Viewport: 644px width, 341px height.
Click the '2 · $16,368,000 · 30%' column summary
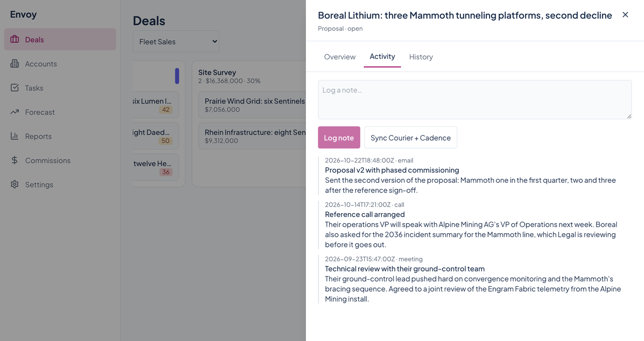coord(229,81)
